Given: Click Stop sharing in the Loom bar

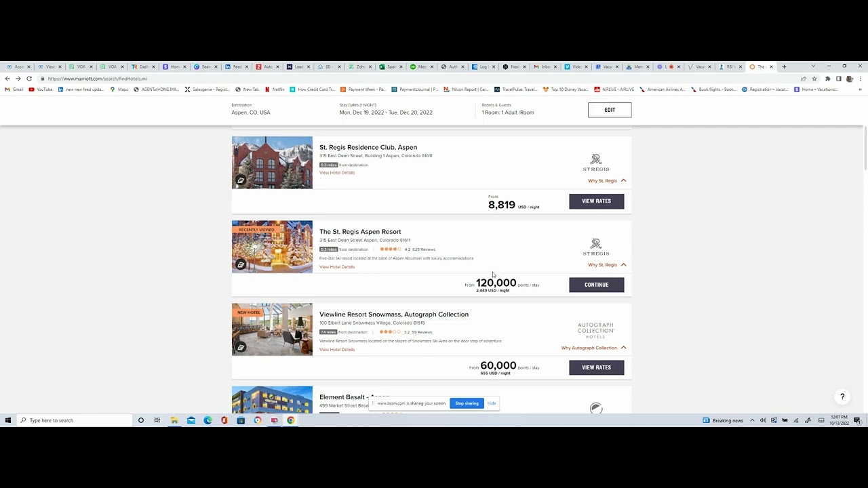Looking at the screenshot, I should tap(467, 403).
